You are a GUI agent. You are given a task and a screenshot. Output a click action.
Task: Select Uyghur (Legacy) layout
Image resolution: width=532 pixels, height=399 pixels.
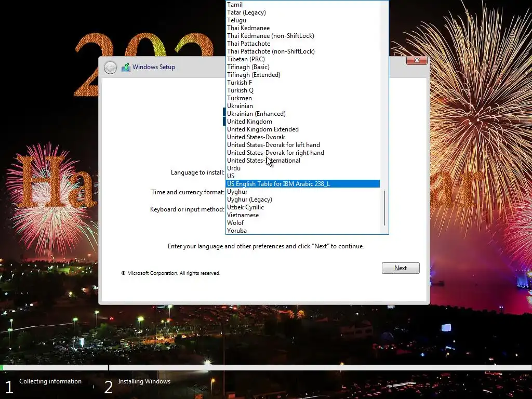[x=303, y=199]
